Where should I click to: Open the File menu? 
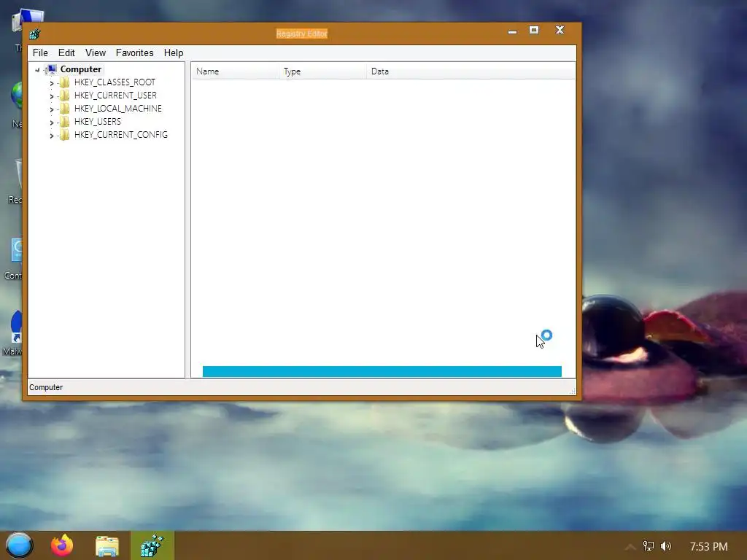[x=40, y=52]
